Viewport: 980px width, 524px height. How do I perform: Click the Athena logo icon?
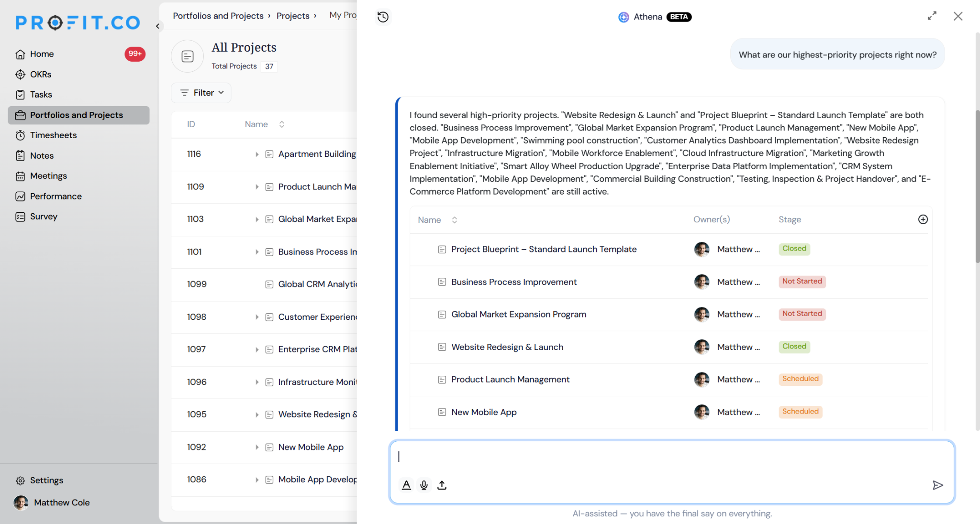pyautogui.click(x=624, y=17)
